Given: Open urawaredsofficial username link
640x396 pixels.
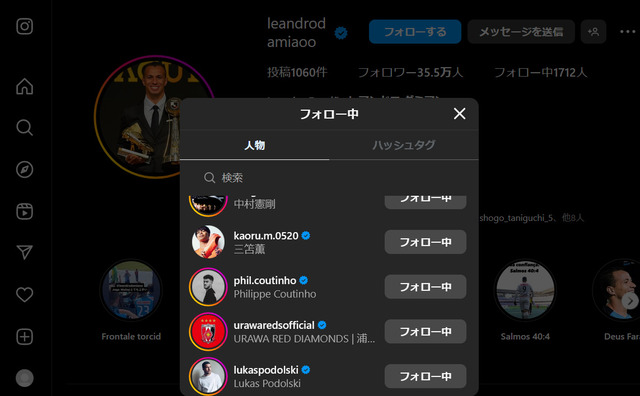Looking at the screenshot, I should (x=274, y=325).
